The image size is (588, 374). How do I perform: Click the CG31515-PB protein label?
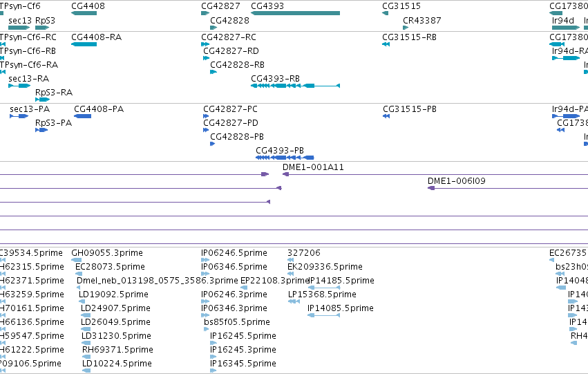410,109
